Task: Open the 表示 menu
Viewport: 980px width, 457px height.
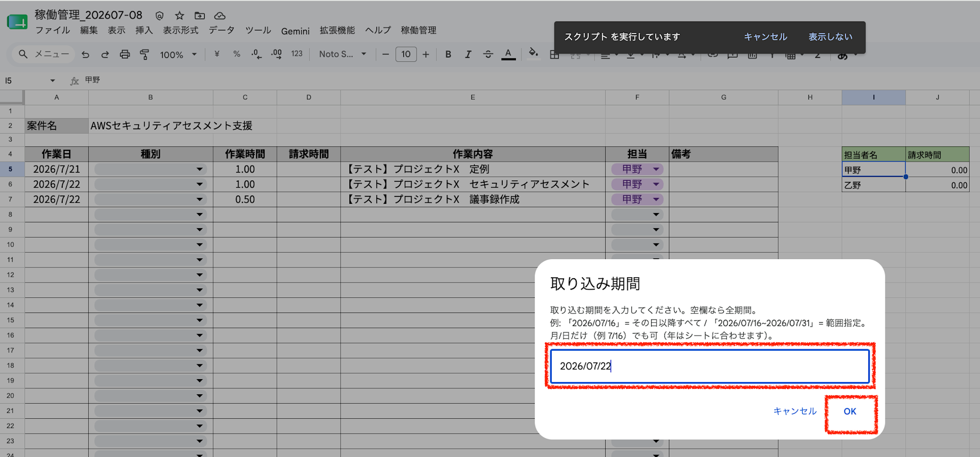Action: (117, 30)
